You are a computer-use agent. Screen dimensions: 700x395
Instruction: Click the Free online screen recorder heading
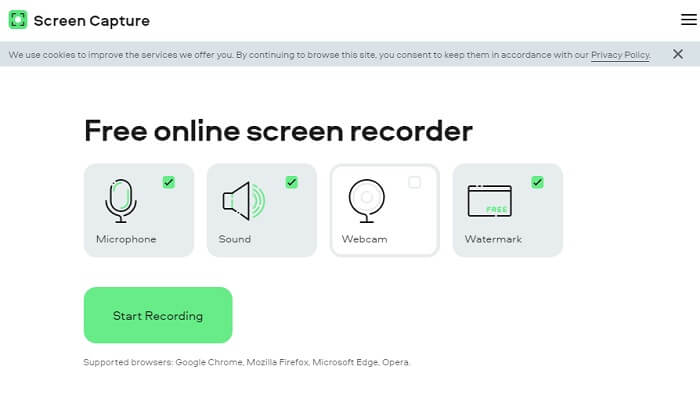(x=278, y=131)
